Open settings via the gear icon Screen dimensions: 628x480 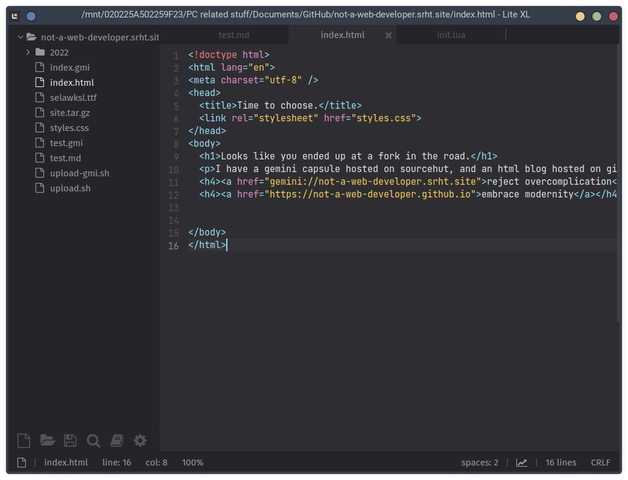(x=140, y=441)
